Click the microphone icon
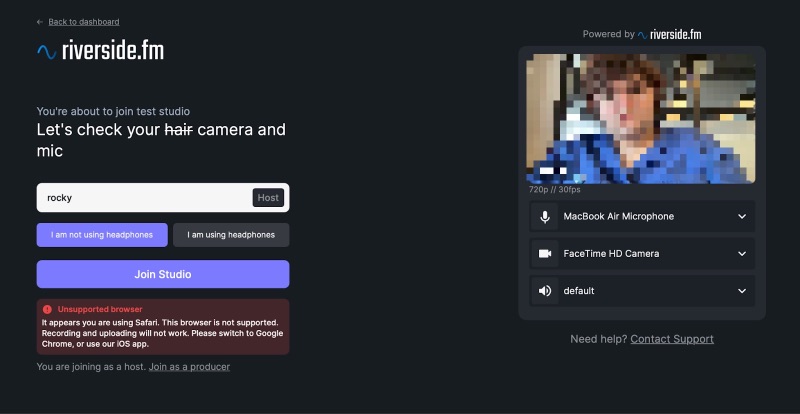 tap(545, 216)
